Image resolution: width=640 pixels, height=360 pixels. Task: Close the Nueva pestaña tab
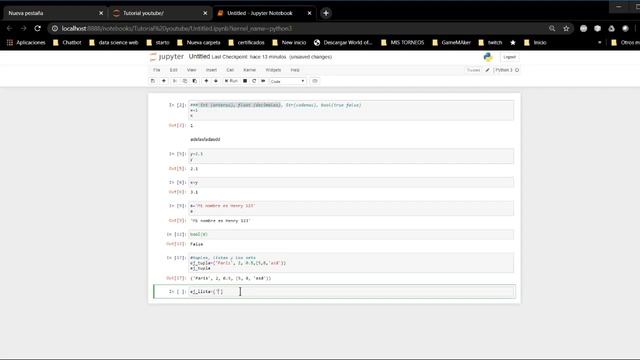pyautogui.click(x=101, y=13)
